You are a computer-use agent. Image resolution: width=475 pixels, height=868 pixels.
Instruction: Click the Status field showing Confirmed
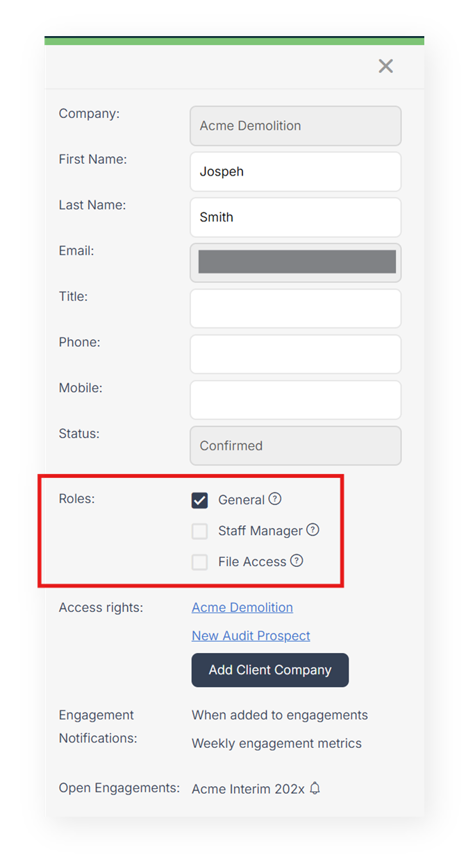(x=295, y=445)
